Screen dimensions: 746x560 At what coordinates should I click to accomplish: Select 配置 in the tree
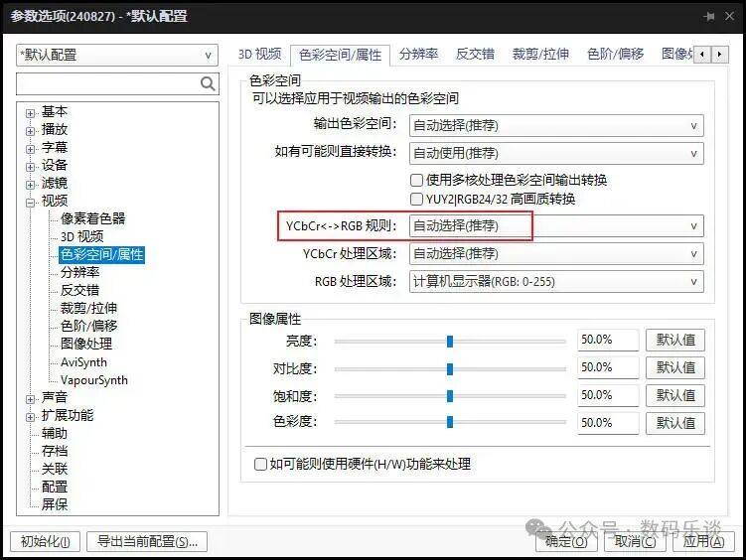(x=55, y=487)
